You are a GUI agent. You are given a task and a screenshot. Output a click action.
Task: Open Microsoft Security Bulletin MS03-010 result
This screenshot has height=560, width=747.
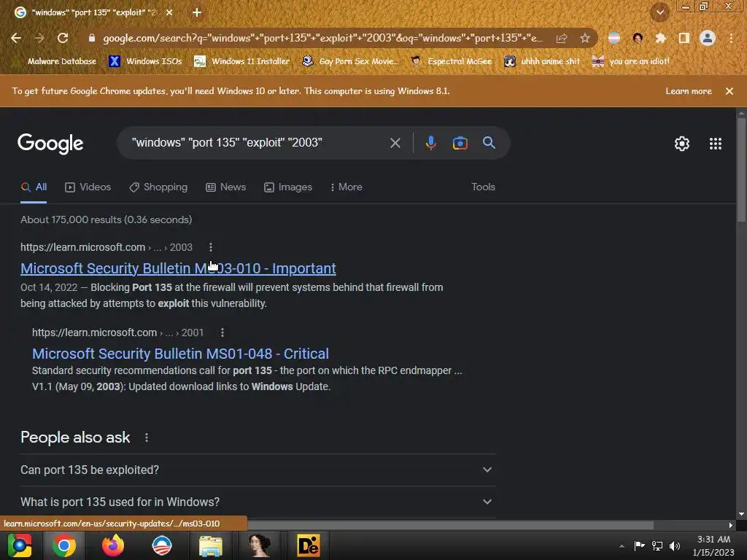[178, 268]
